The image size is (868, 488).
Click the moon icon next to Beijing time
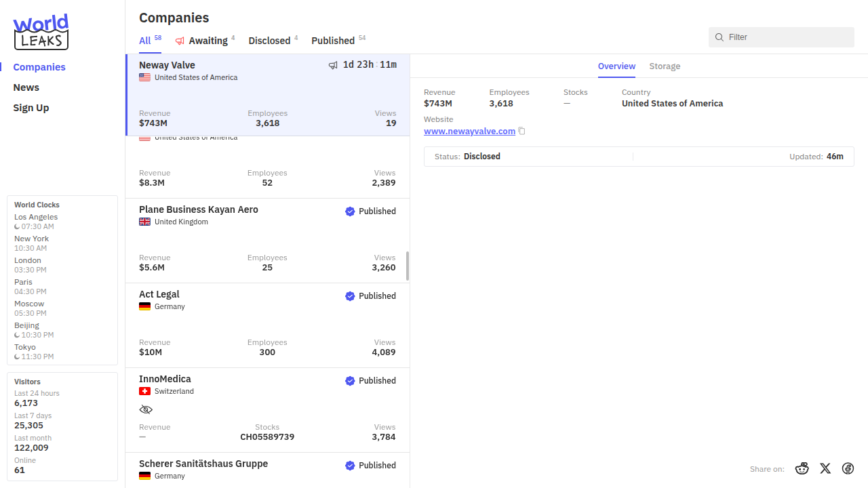click(17, 335)
